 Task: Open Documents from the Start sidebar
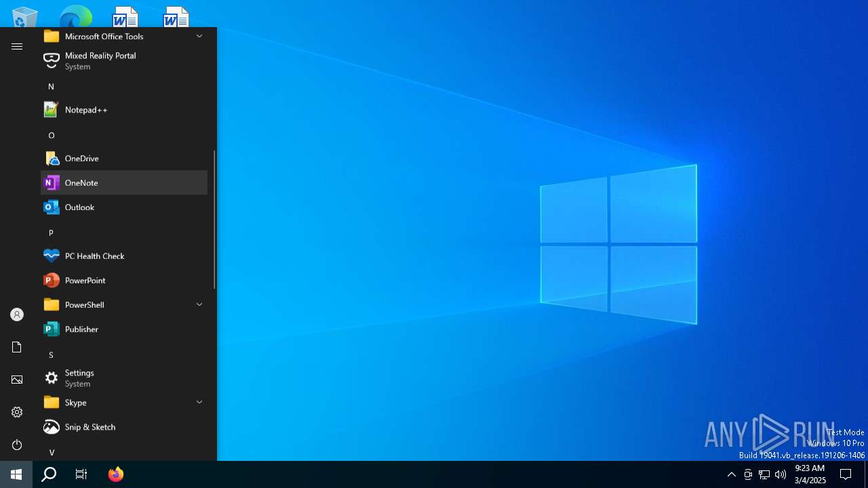[x=17, y=347]
